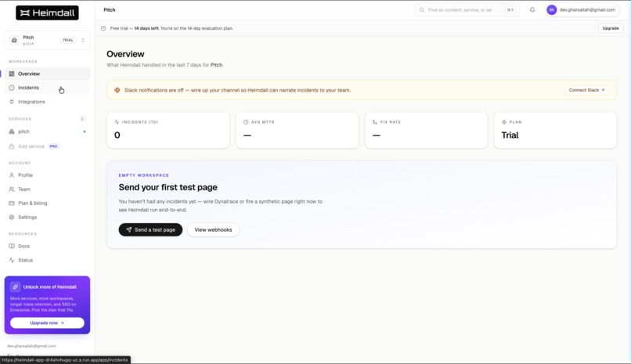
Task: Click Upgrade now in the promo card
Action: (x=47, y=323)
